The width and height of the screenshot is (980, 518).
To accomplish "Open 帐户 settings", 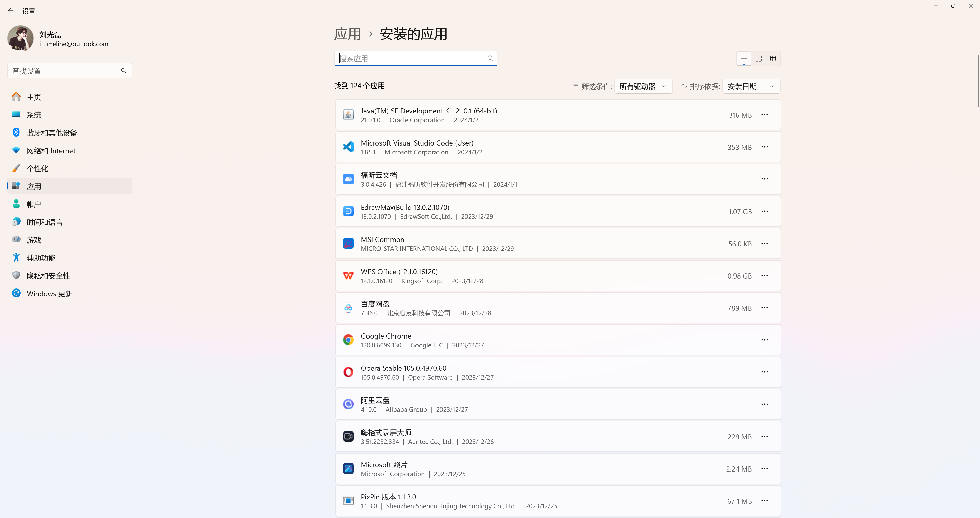I will coord(70,204).
